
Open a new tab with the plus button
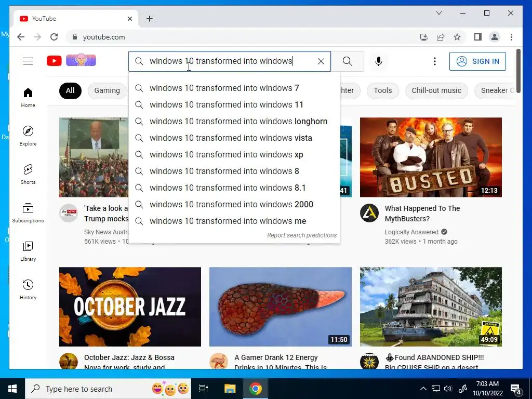click(150, 19)
